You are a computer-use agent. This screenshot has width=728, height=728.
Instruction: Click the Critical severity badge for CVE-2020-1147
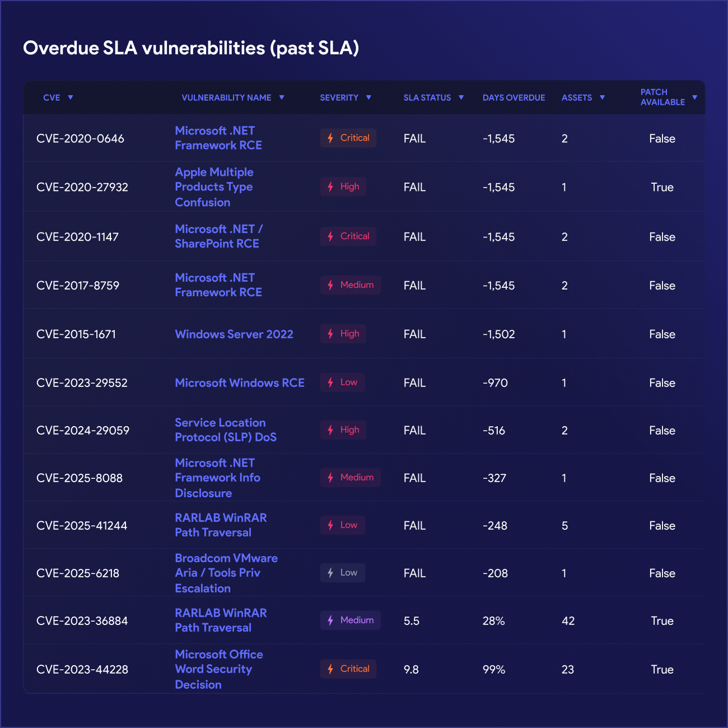pos(348,236)
